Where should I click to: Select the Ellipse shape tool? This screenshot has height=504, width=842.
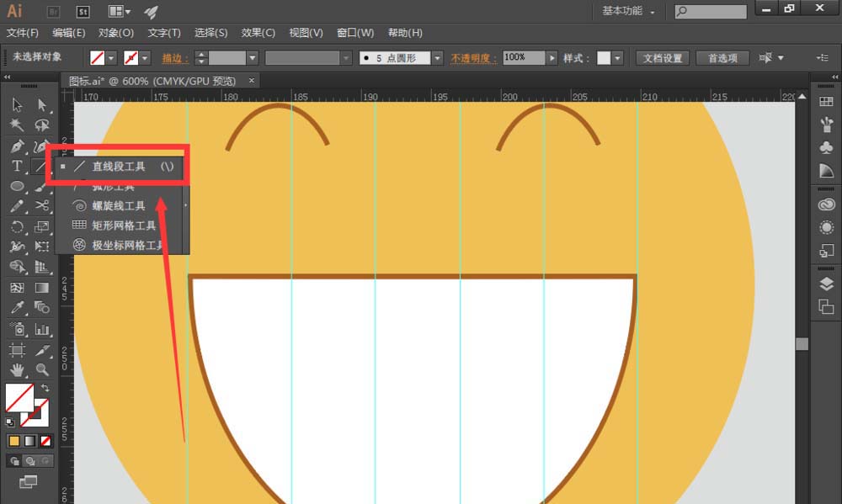pos(17,186)
